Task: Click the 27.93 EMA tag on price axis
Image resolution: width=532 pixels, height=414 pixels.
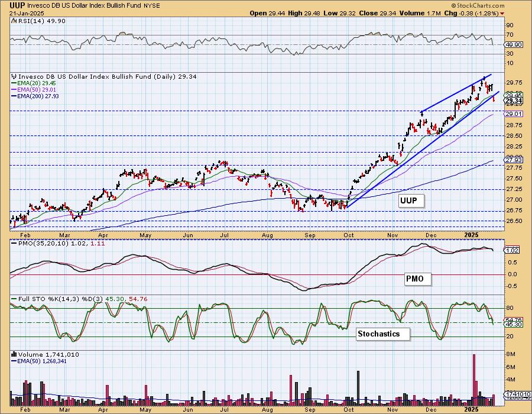Action: [514, 160]
